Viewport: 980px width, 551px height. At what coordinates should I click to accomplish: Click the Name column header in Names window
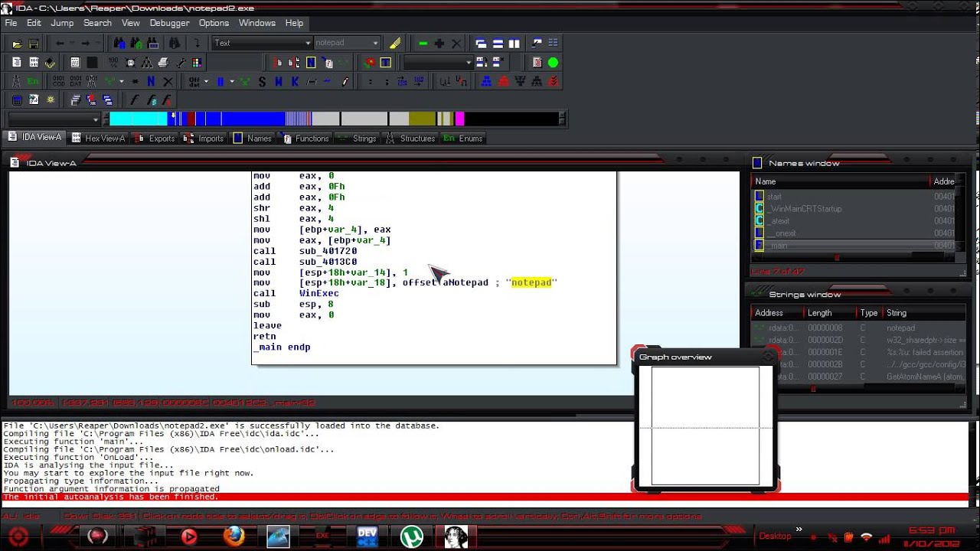click(x=841, y=181)
